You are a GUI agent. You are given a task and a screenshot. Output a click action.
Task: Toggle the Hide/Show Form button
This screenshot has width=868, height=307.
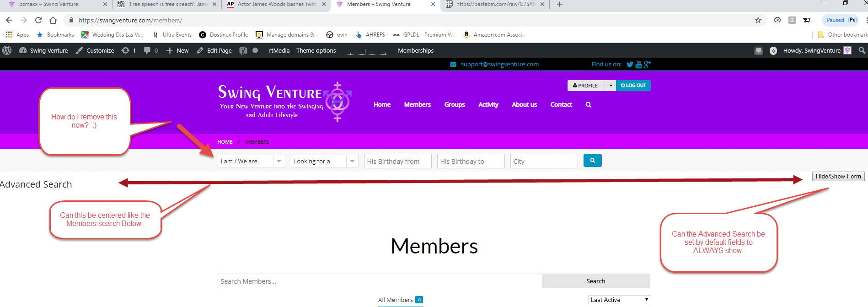[838, 176]
